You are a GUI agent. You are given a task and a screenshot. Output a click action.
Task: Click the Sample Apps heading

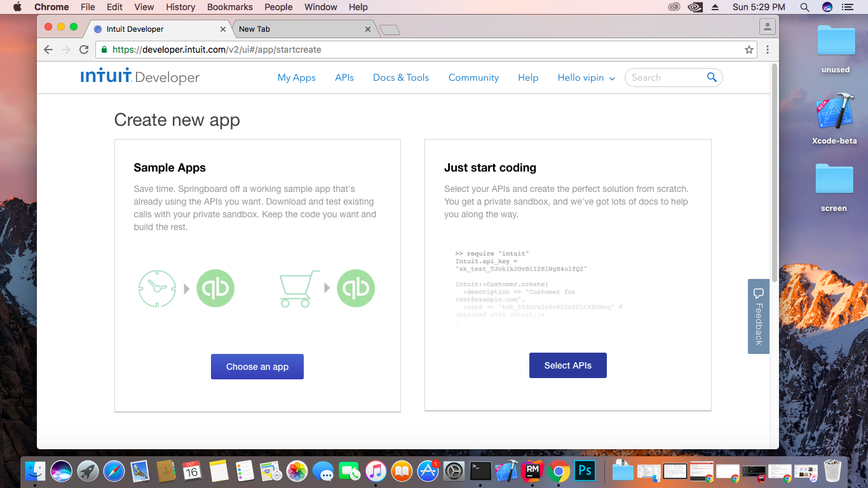[x=170, y=168]
